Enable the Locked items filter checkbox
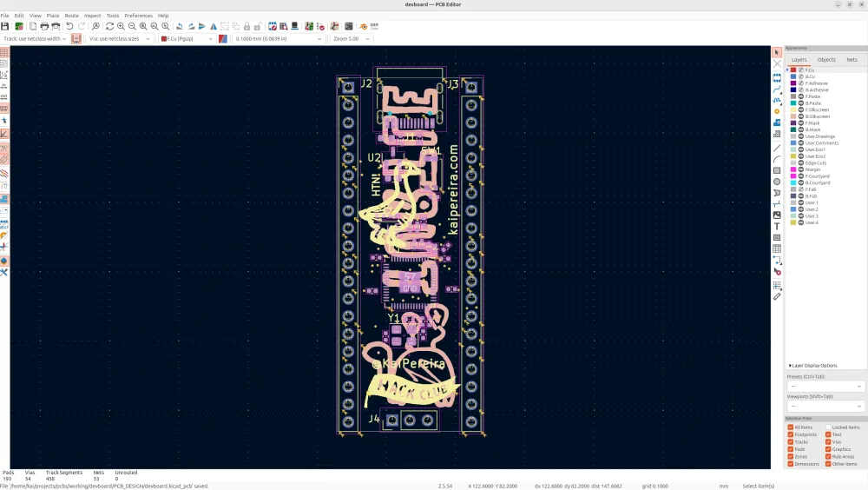The width and height of the screenshot is (868, 490). click(829, 427)
